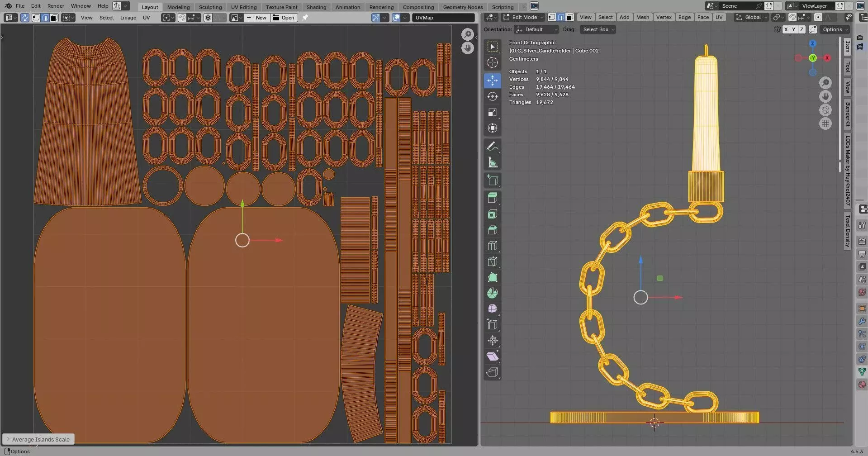
Task: Toggle Z axis mirror button
Action: pyautogui.click(x=802, y=29)
